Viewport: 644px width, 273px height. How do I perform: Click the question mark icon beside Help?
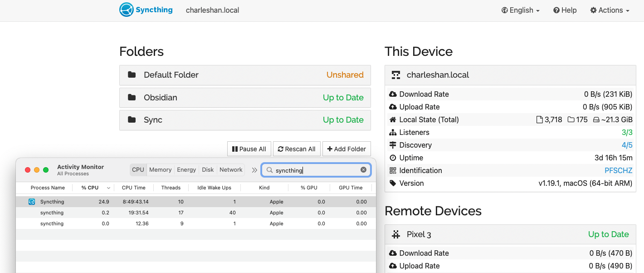556,10
